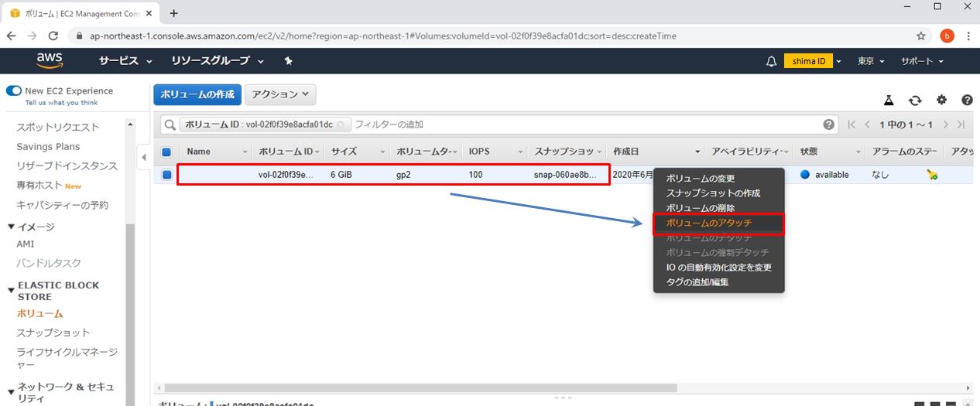Open AMI in sidebar

26,244
